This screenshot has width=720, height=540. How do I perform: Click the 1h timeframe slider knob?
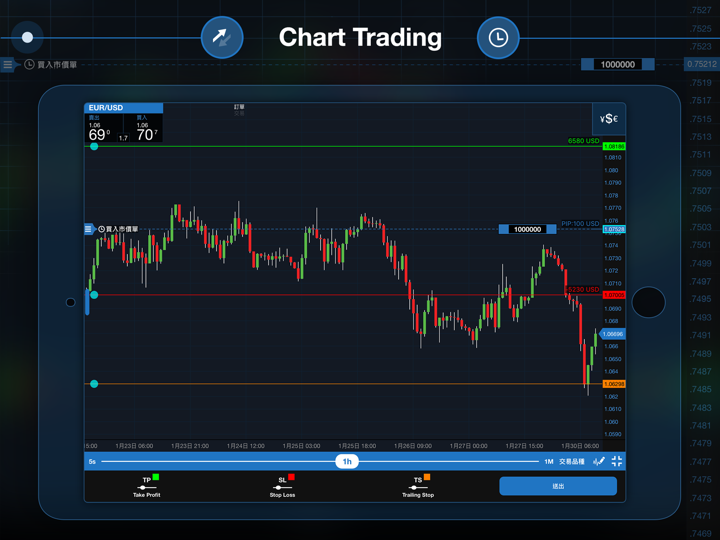[347, 461]
